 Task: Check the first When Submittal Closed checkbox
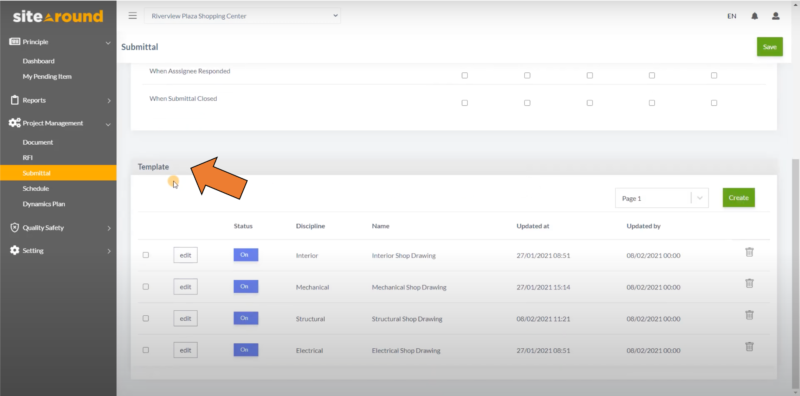pyautogui.click(x=464, y=103)
